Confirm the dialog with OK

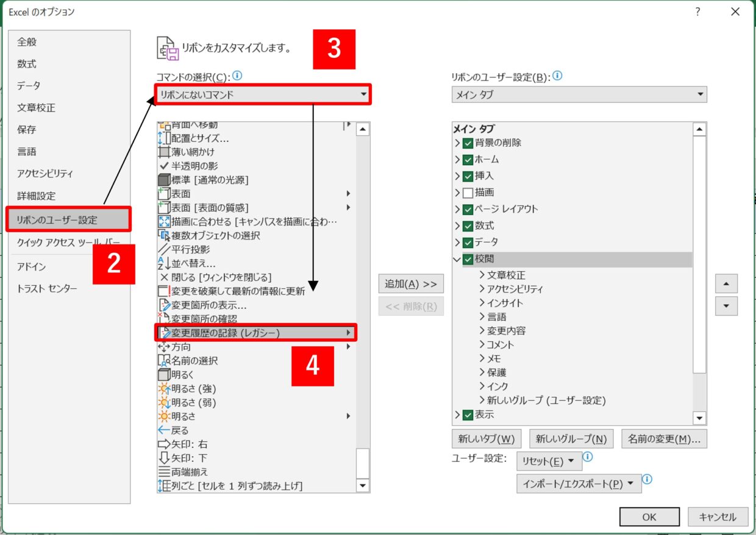coord(649,517)
